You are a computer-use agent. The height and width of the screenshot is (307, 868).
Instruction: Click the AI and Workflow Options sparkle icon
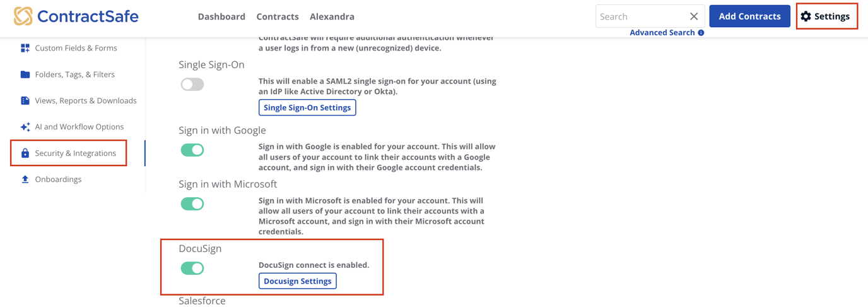25,127
